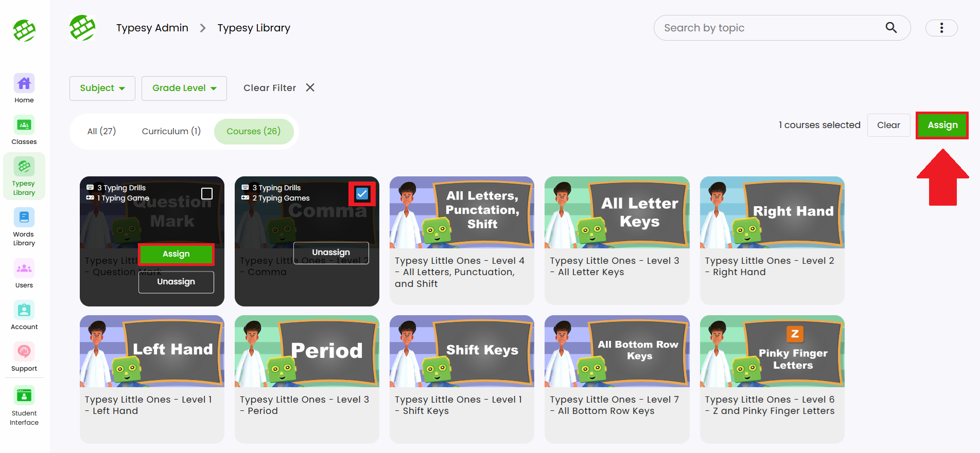Select the All (27) tab
The width and height of the screenshot is (980, 453).
tap(101, 131)
